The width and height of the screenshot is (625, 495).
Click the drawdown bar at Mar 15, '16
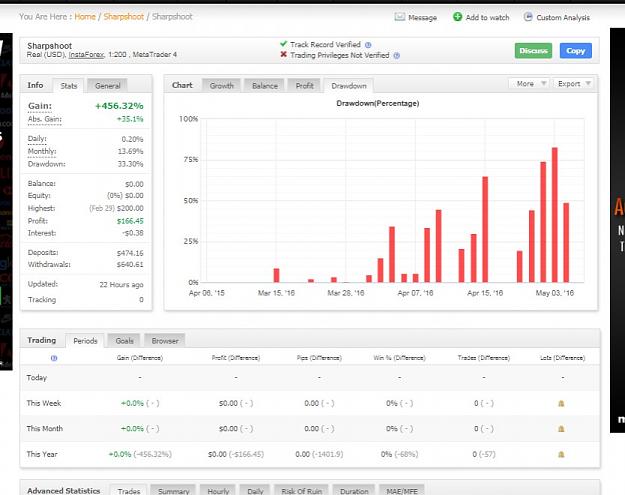(x=276, y=275)
